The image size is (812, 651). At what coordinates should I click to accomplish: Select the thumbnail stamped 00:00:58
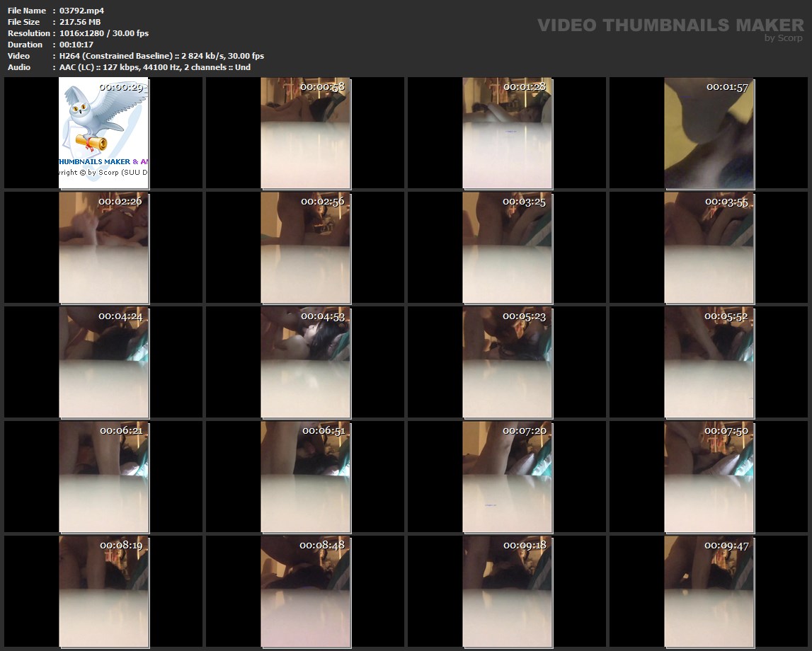point(306,133)
